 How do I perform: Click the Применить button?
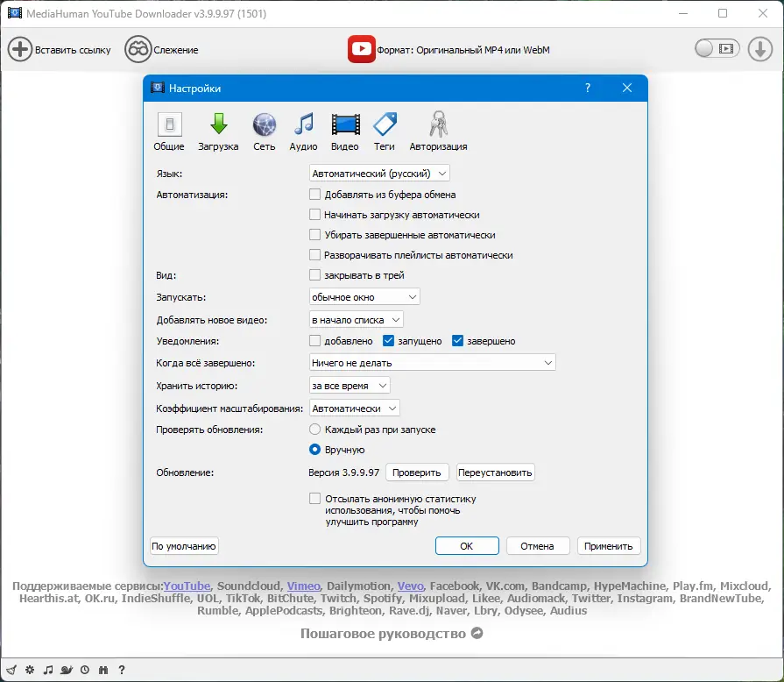[609, 546]
